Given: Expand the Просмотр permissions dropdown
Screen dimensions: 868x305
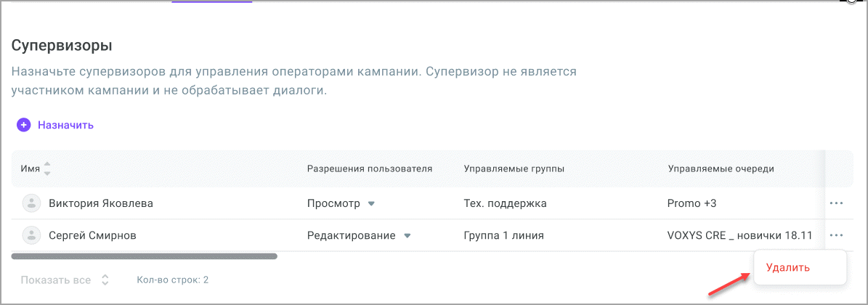Looking at the screenshot, I should [x=371, y=203].
